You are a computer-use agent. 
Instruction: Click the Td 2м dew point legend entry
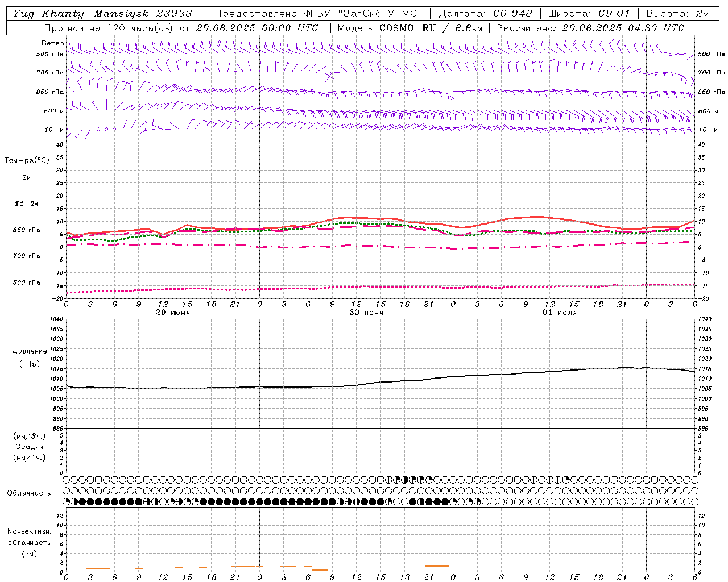(26, 203)
